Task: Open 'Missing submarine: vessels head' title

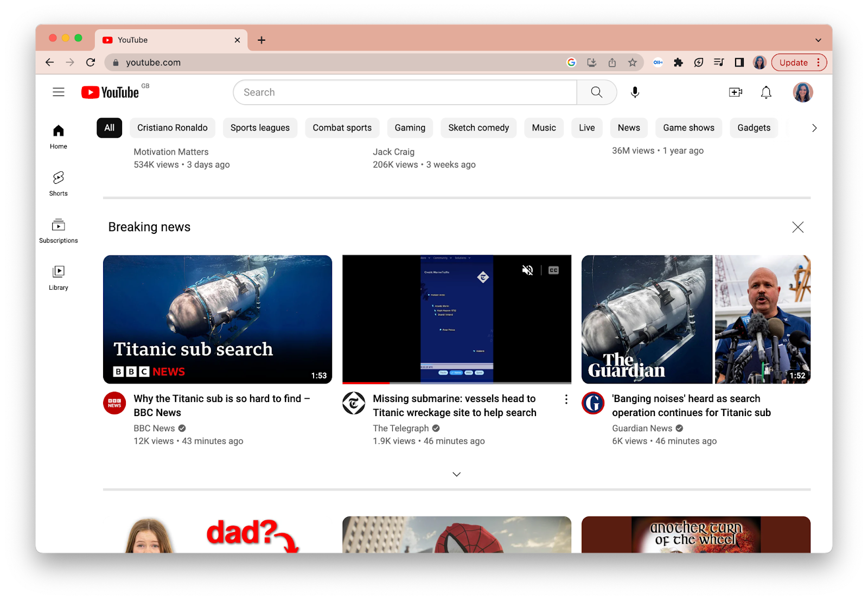Action: (455, 406)
